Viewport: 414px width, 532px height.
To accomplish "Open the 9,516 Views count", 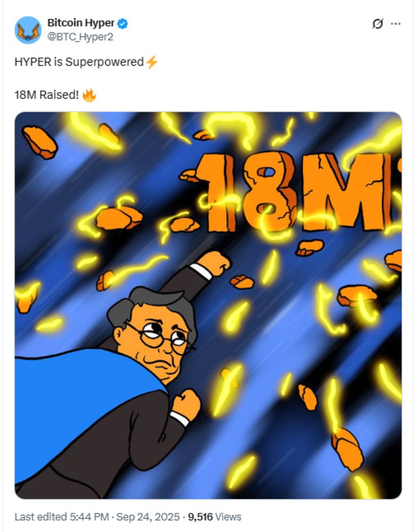I will tap(214, 517).
